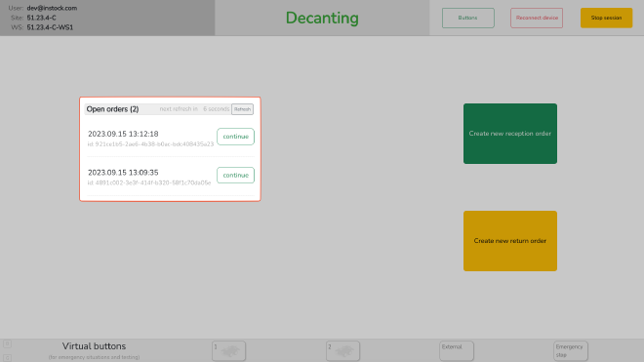644x362 pixels.
Task: Refresh the open orders list
Action: point(242,109)
